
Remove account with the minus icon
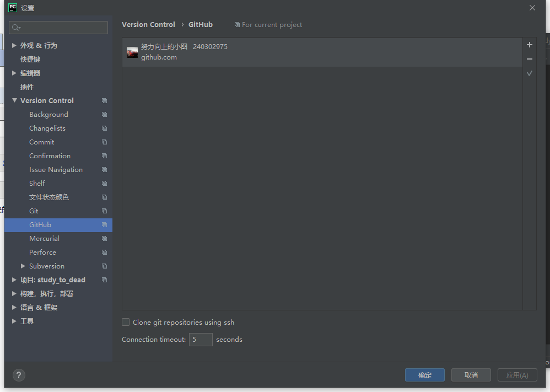coord(529,59)
